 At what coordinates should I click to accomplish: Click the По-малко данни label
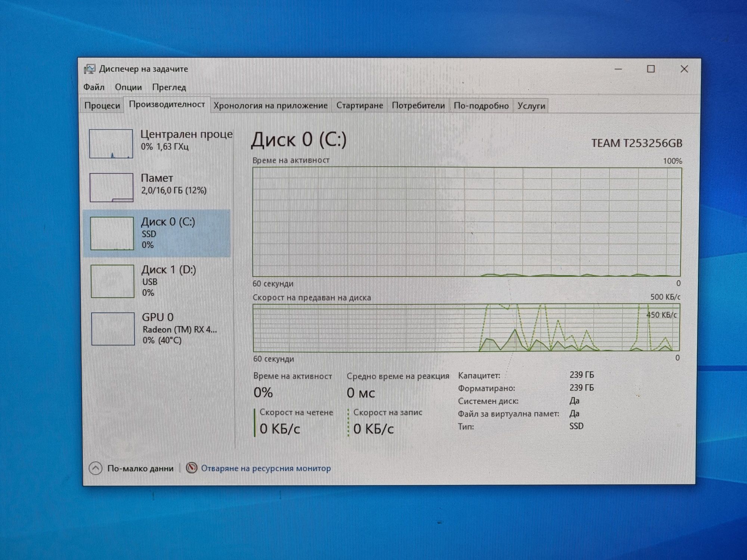pyautogui.click(x=140, y=469)
